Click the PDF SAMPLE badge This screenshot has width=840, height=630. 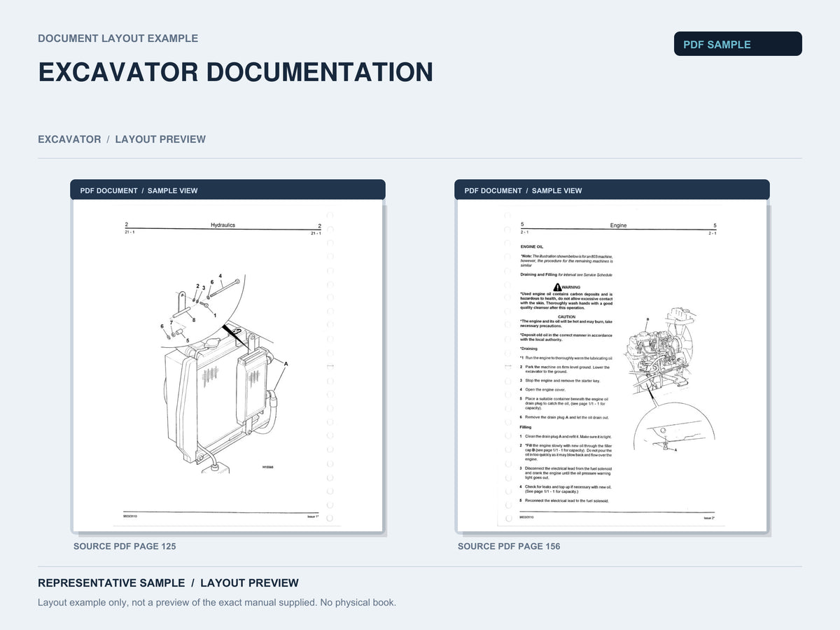(x=738, y=43)
